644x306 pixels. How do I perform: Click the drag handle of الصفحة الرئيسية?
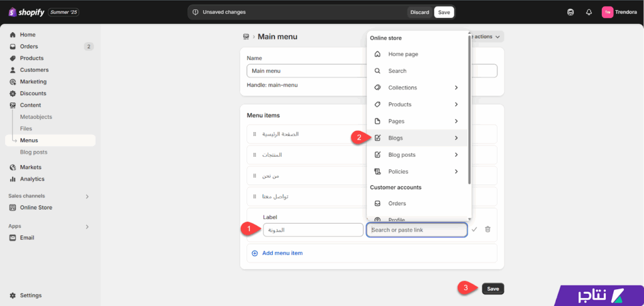click(x=255, y=134)
